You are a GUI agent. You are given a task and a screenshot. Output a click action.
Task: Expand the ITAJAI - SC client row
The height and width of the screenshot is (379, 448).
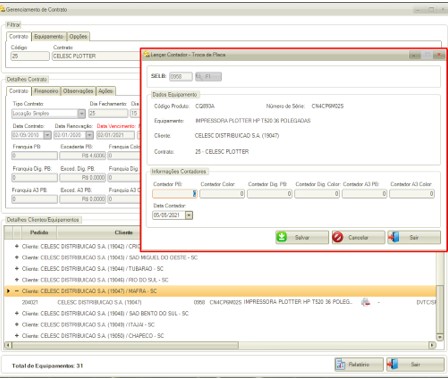point(17,324)
